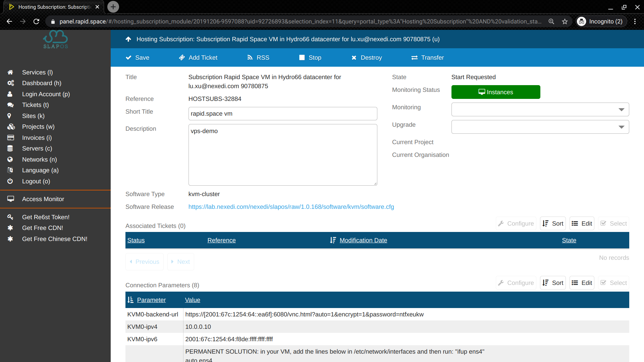
Task: Click the Networks globe icon
Action: coord(10,160)
